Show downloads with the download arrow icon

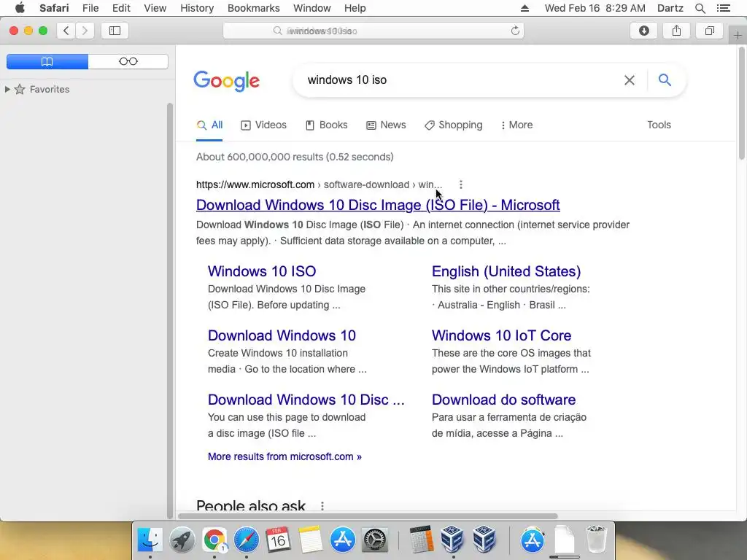tap(643, 31)
